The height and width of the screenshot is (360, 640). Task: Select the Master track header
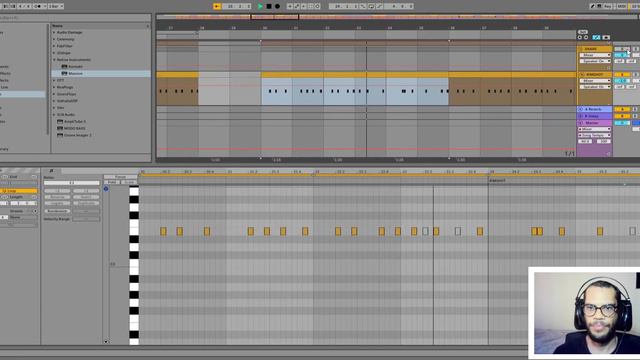pyautogui.click(x=594, y=123)
